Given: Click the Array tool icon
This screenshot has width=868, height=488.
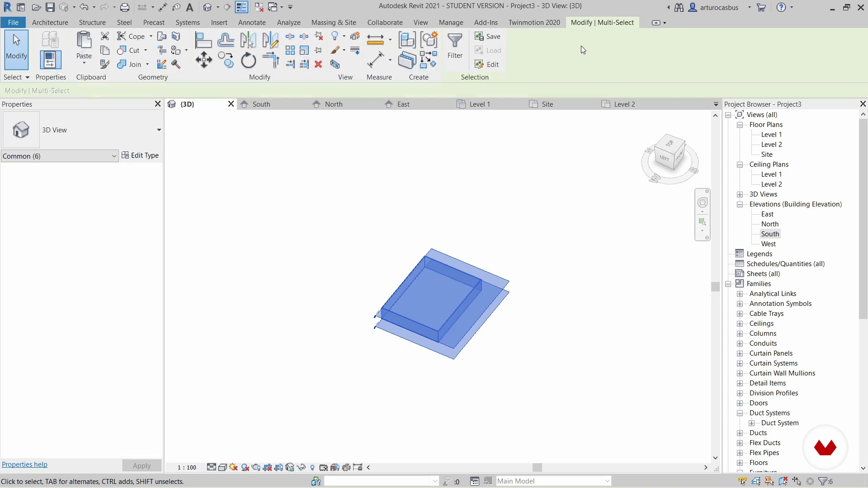Looking at the screenshot, I should [290, 50].
